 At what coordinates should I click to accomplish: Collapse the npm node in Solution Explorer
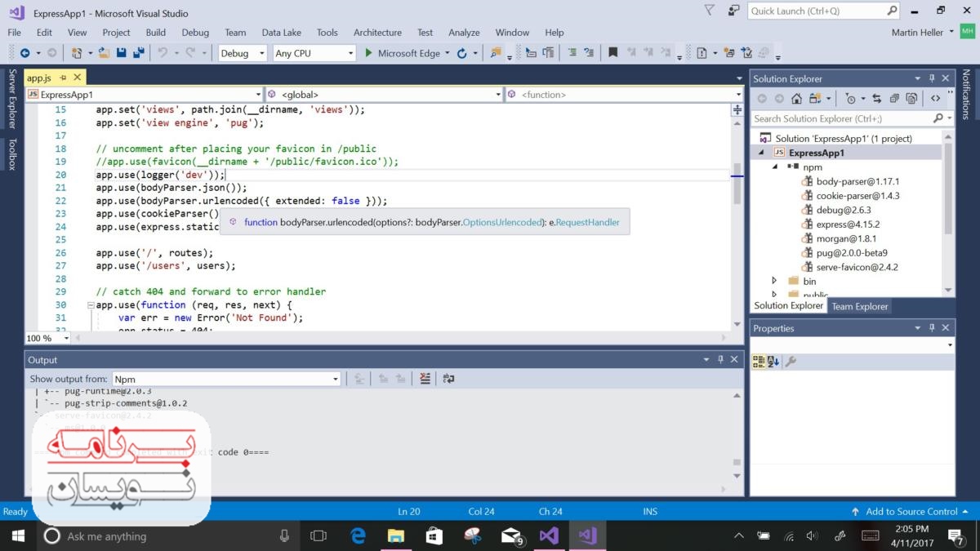click(774, 167)
